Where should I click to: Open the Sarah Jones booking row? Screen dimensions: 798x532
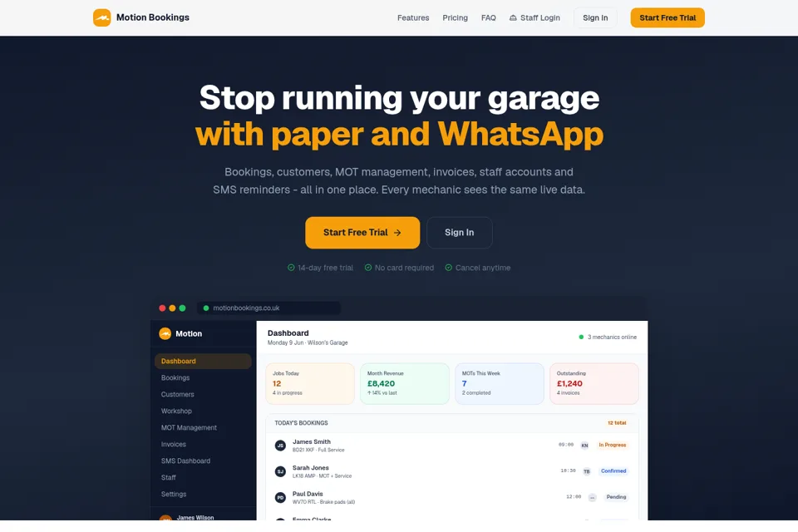(452, 471)
